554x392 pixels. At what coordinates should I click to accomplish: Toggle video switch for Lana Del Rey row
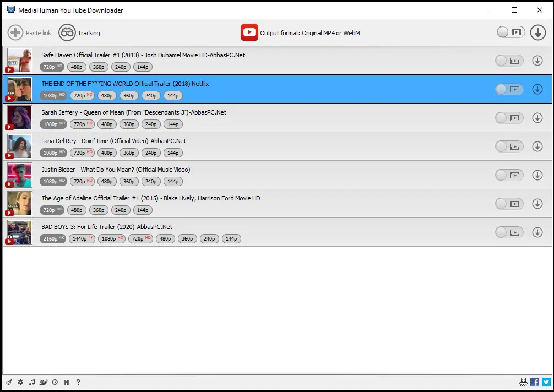[x=509, y=146]
